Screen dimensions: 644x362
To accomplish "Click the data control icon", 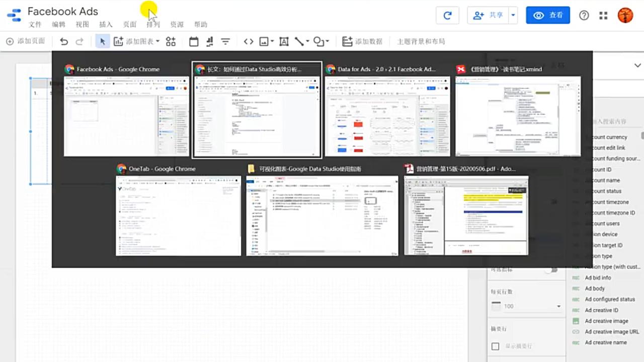I will click(x=210, y=42).
